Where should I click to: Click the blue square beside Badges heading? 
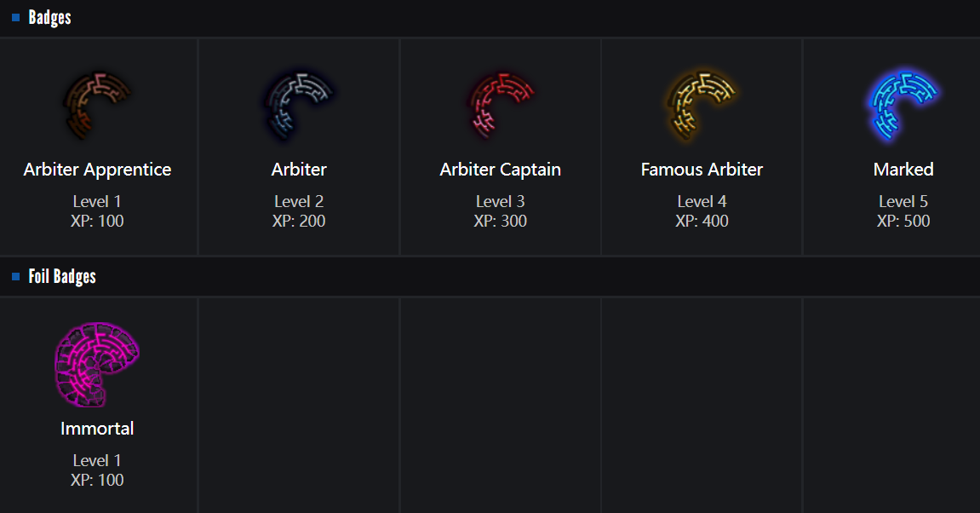(15, 18)
